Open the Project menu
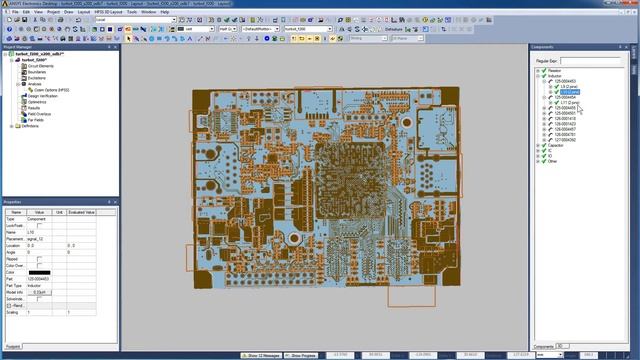640x360 pixels. (x=53, y=12)
